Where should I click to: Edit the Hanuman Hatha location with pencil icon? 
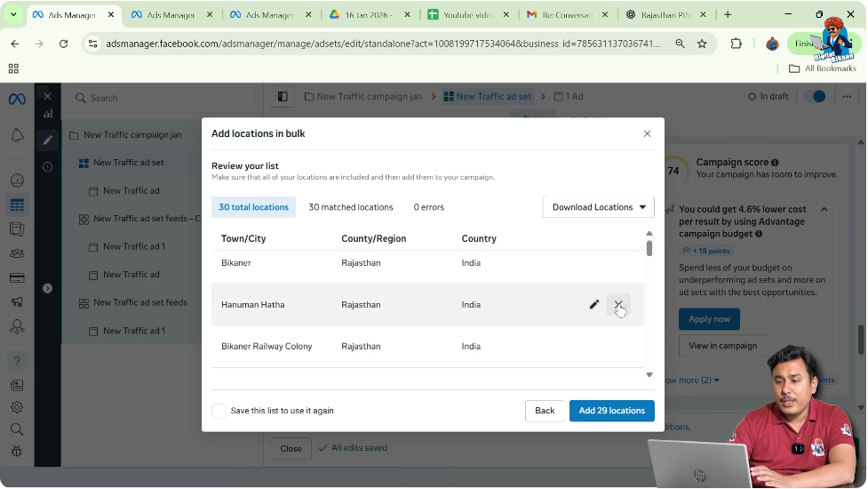pos(594,305)
